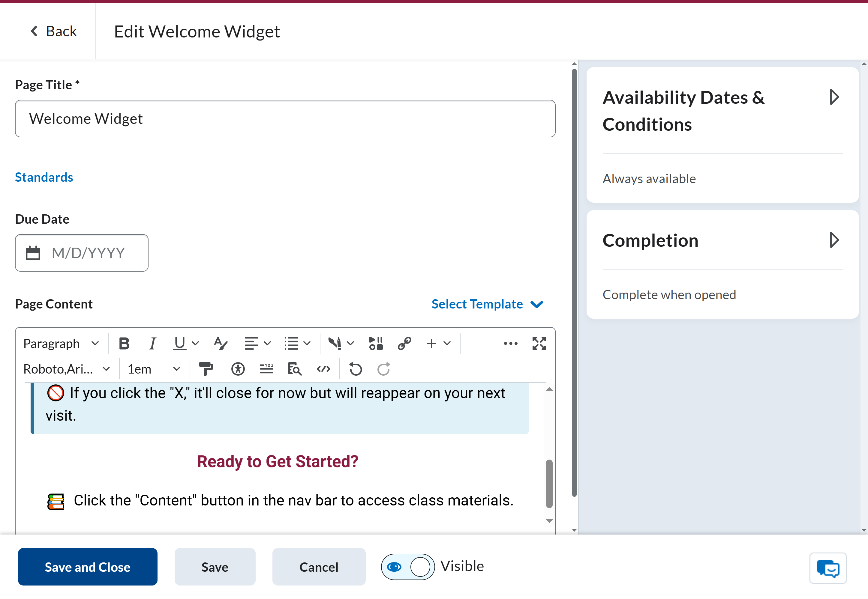
Task: Open the chat support bubble icon
Action: (x=828, y=568)
